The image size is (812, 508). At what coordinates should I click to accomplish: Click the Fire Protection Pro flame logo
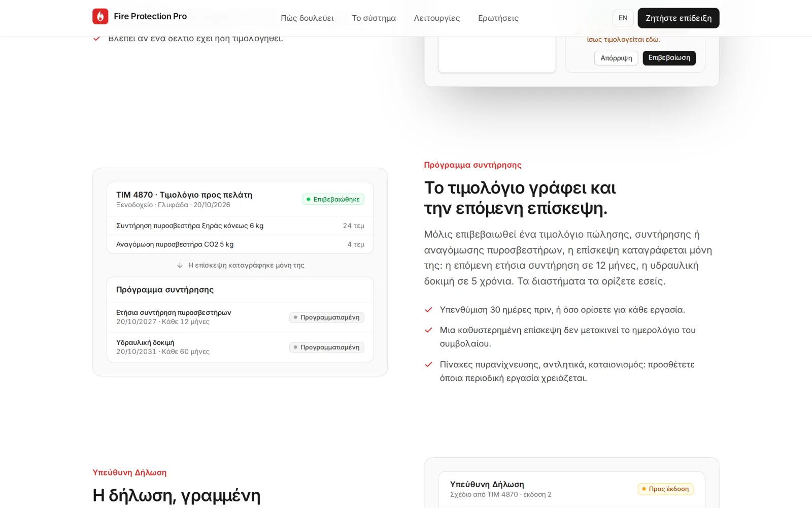(100, 16)
